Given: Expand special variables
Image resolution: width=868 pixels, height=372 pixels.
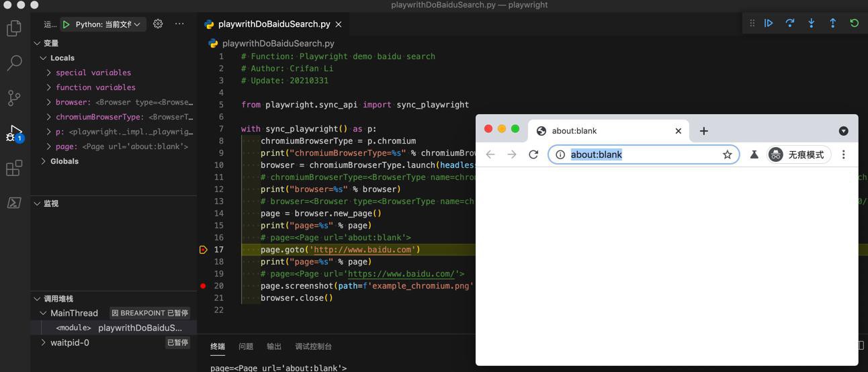Looking at the screenshot, I should click(49, 73).
